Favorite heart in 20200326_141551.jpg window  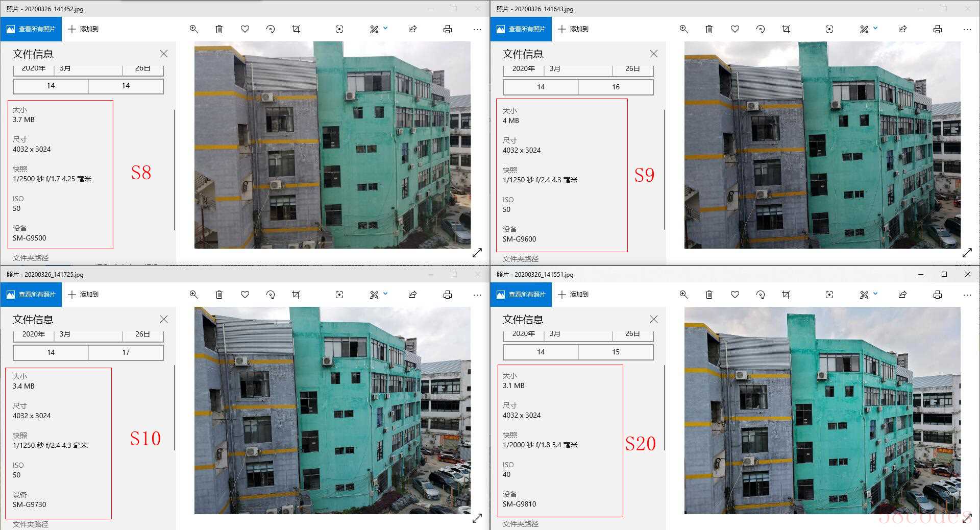pos(735,295)
